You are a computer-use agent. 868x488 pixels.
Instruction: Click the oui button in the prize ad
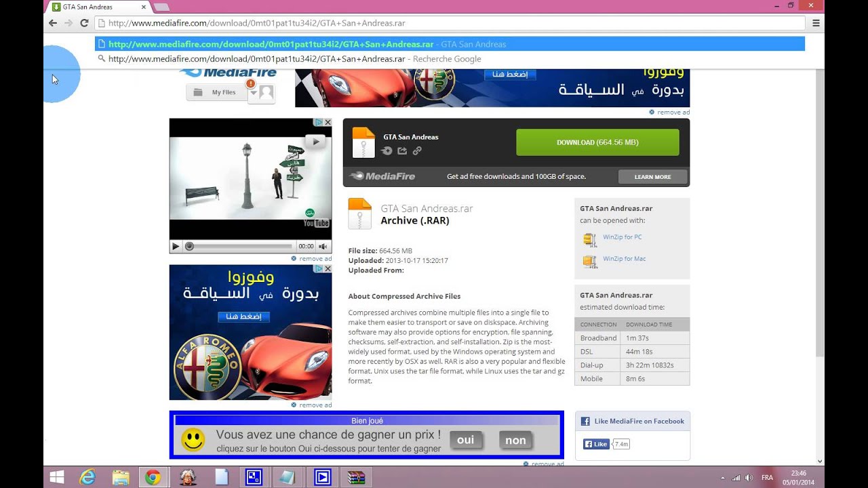click(466, 441)
